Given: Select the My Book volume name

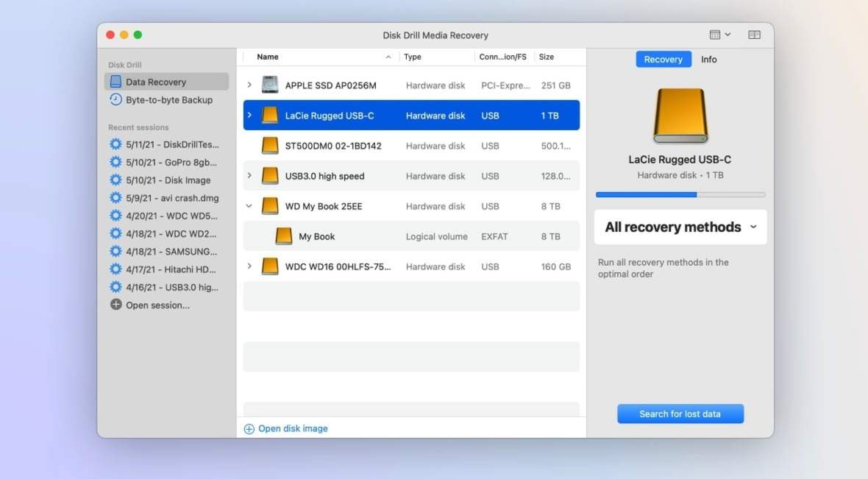Looking at the screenshot, I should (316, 236).
